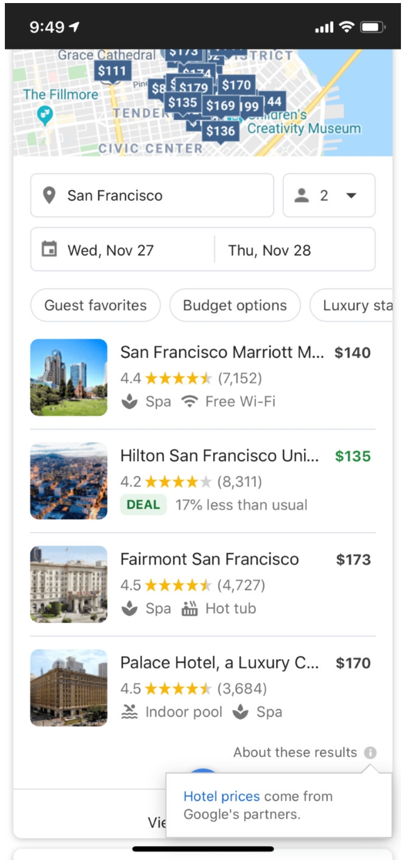The width and height of the screenshot is (404, 868).
Task: Tap the $170 map price pin
Action: pos(236,85)
